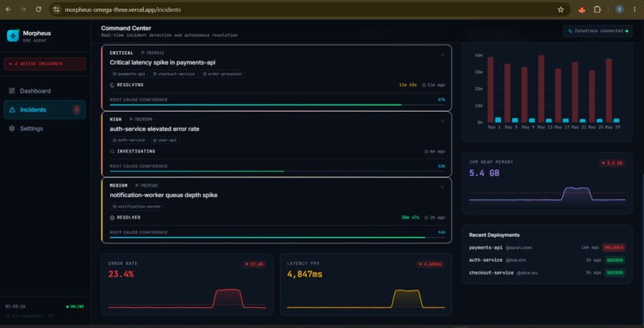Click the order-processor service tag
This screenshot has width=644, height=328.
point(223,74)
